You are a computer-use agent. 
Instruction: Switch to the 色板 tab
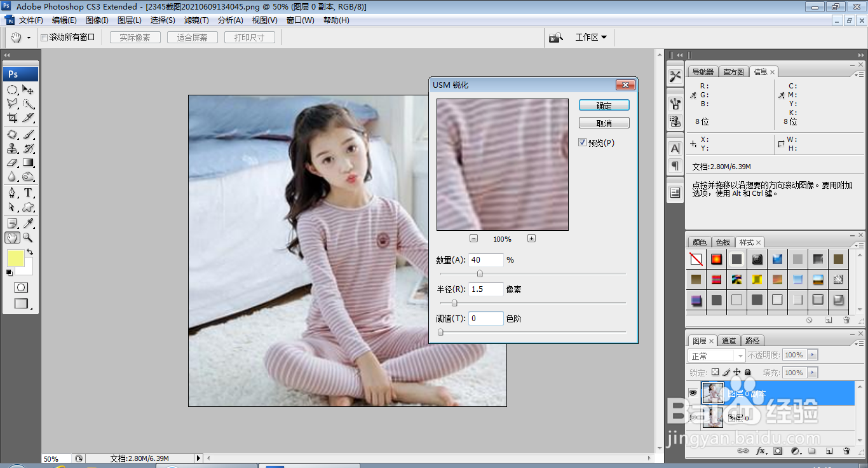click(x=723, y=242)
